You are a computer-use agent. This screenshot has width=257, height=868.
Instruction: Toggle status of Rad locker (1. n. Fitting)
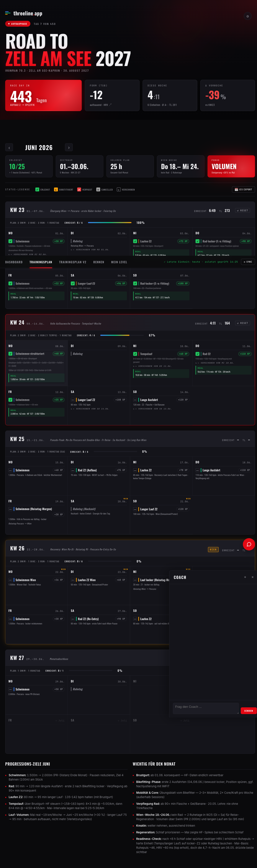pyautogui.click(x=198, y=241)
